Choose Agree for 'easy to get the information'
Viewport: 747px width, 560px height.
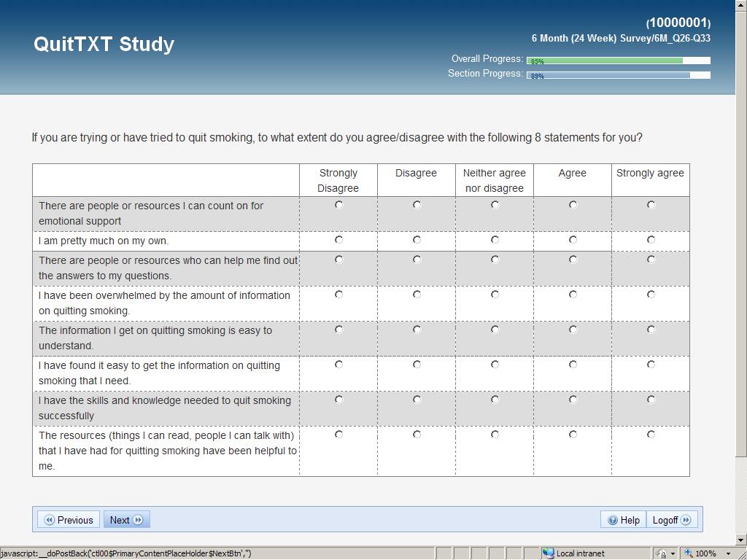pos(573,365)
